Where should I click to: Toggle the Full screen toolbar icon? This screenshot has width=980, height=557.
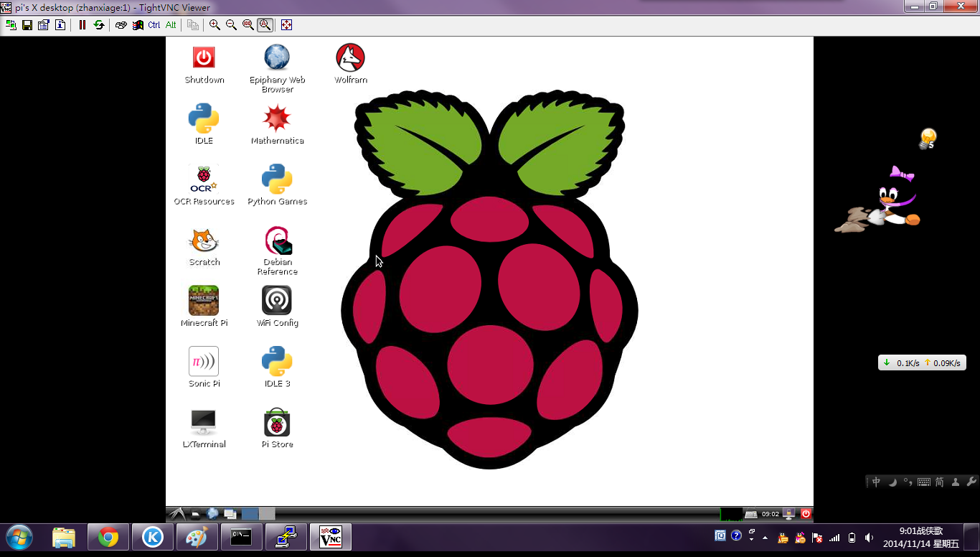point(286,25)
